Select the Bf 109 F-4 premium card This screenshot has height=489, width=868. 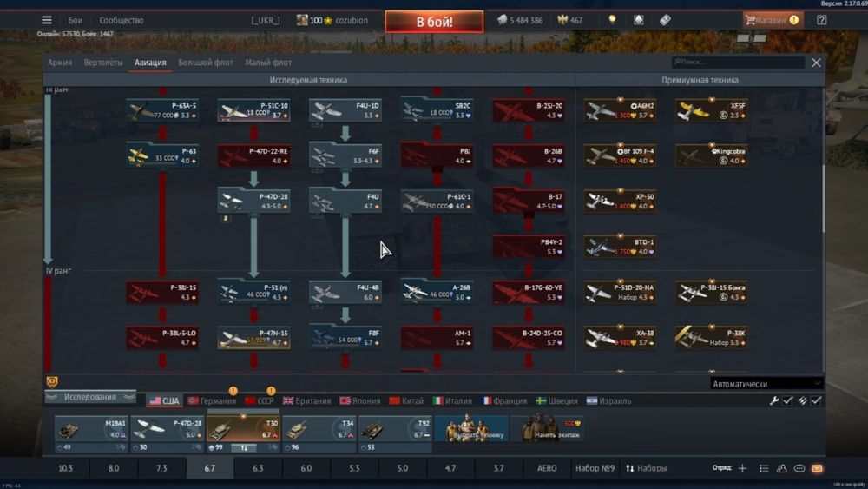620,155
